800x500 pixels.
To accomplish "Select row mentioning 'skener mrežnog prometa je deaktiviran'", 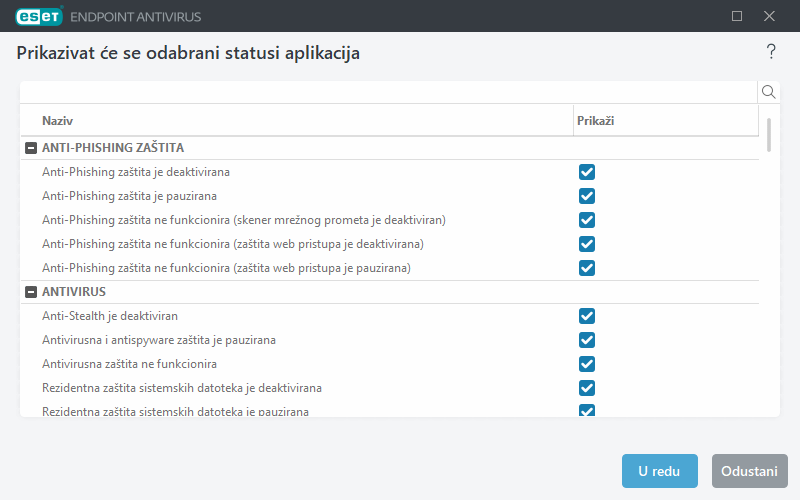I will (x=390, y=220).
